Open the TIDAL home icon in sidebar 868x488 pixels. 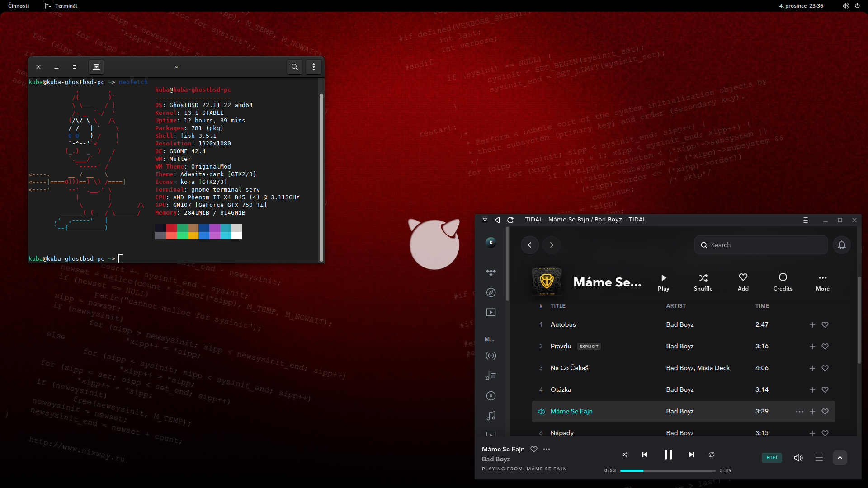pyautogui.click(x=491, y=272)
